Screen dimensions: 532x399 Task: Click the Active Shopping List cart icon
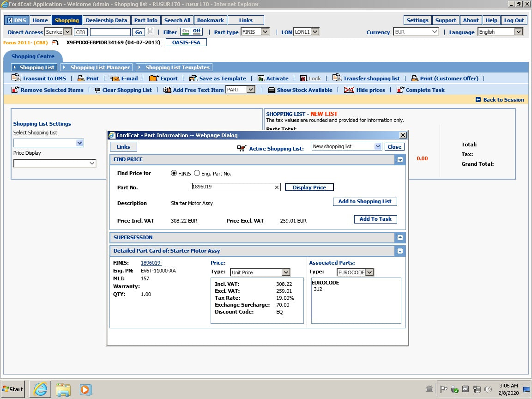tap(242, 148)
